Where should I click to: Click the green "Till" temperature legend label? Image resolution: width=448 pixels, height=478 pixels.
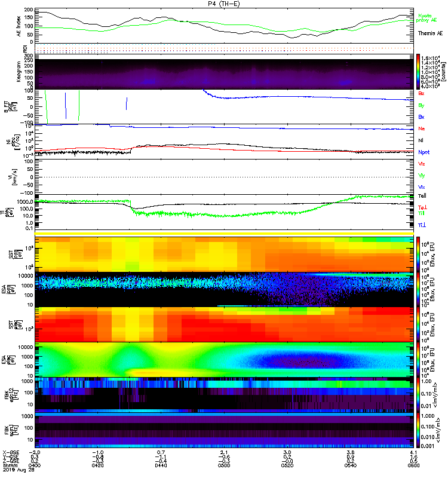[421, 213]
